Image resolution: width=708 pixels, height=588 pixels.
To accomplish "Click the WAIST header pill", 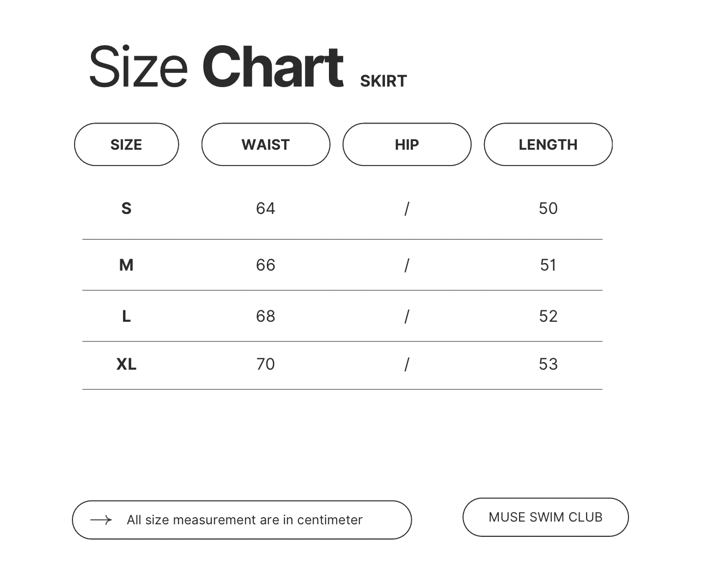I will 266,144.
